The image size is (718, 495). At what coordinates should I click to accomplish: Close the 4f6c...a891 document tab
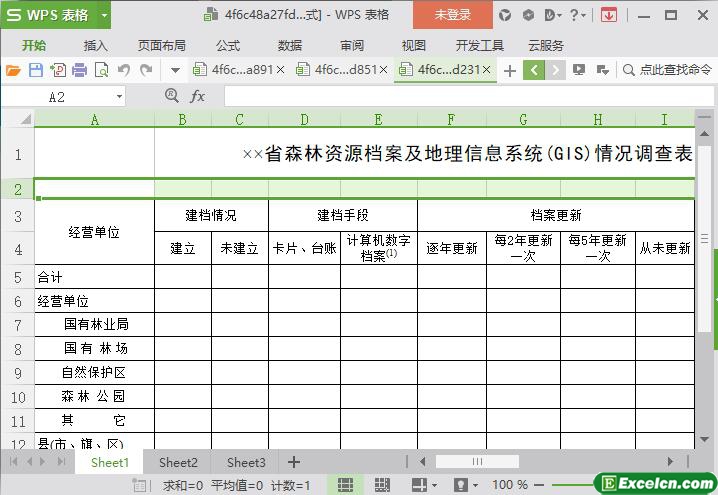click(x=280, y=70)
